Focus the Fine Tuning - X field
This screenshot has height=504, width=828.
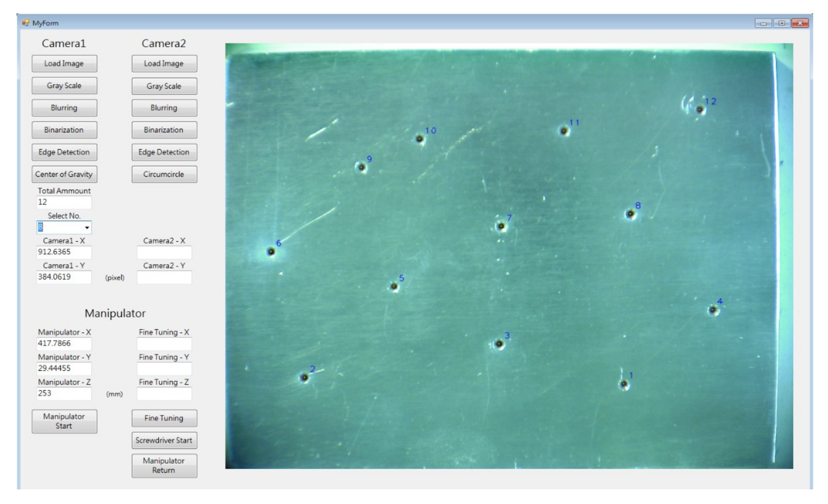[164, 344]
